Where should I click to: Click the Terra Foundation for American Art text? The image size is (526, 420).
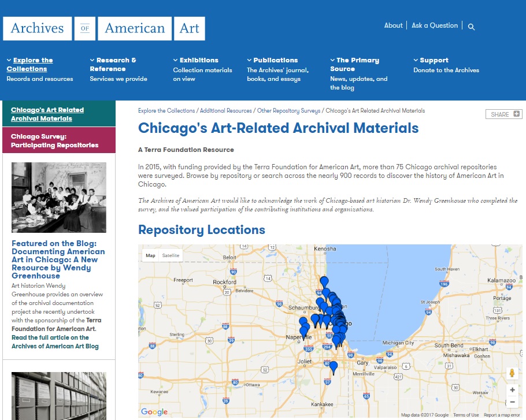point(56,325)
